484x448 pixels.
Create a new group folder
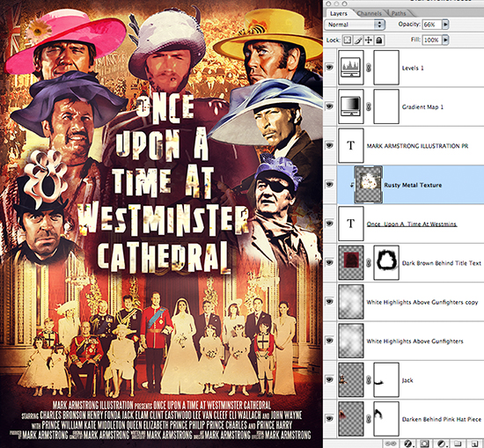pyautogui.click(x=458, y=444)
